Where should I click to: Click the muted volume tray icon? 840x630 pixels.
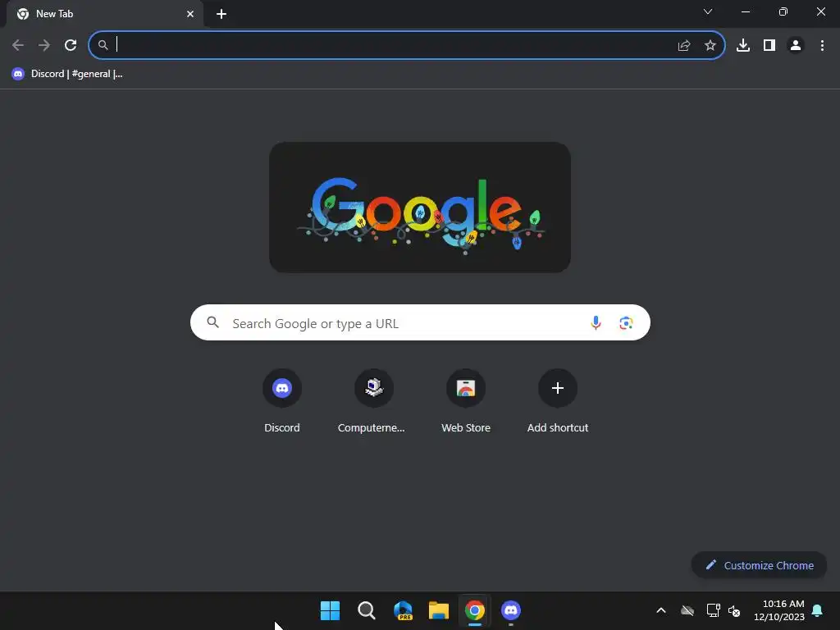(734, 610)
